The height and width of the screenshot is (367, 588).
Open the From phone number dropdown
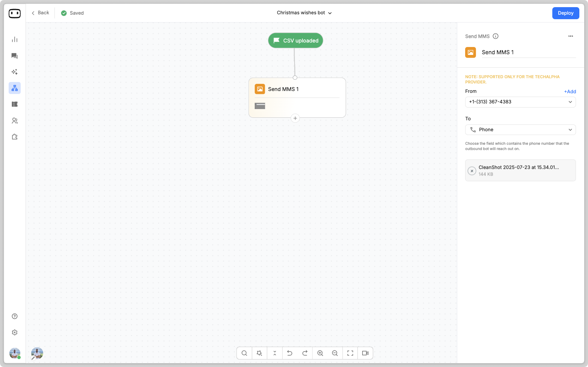coord(520,102)
